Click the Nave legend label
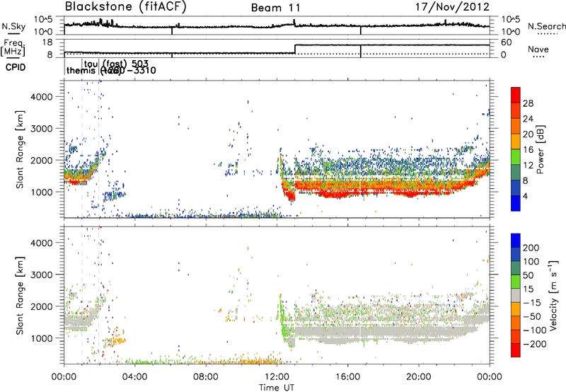Screen dimensions: 566x392 [x=538, y=49]
